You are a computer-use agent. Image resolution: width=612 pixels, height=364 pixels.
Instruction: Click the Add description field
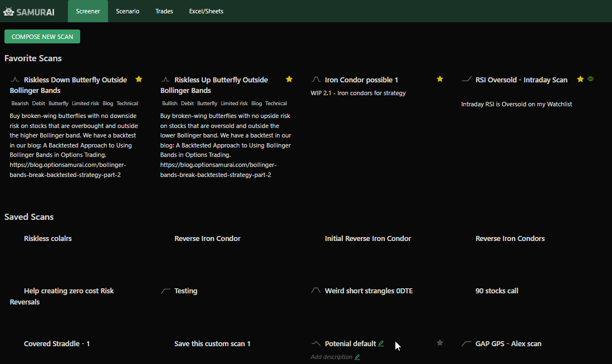[x=331, y=357]
